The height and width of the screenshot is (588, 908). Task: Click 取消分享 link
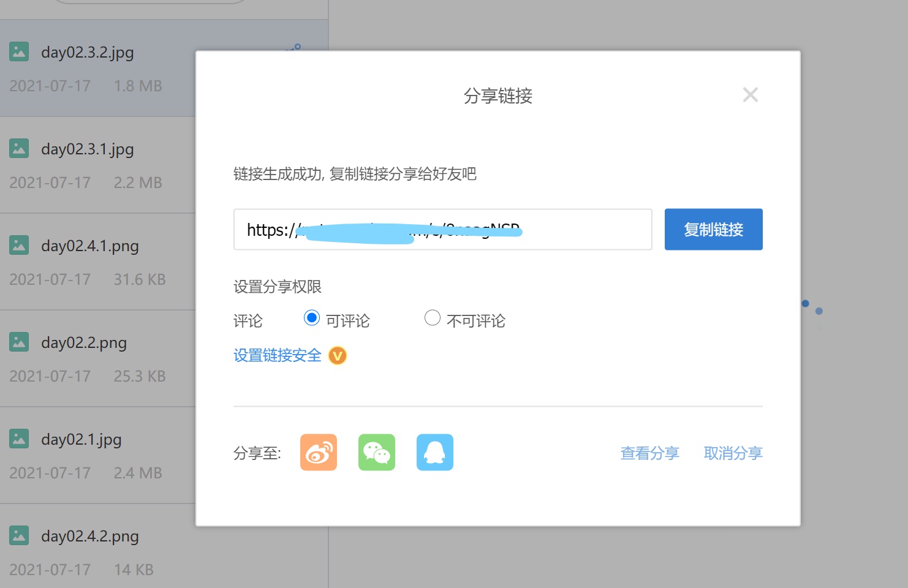point(733,453)
